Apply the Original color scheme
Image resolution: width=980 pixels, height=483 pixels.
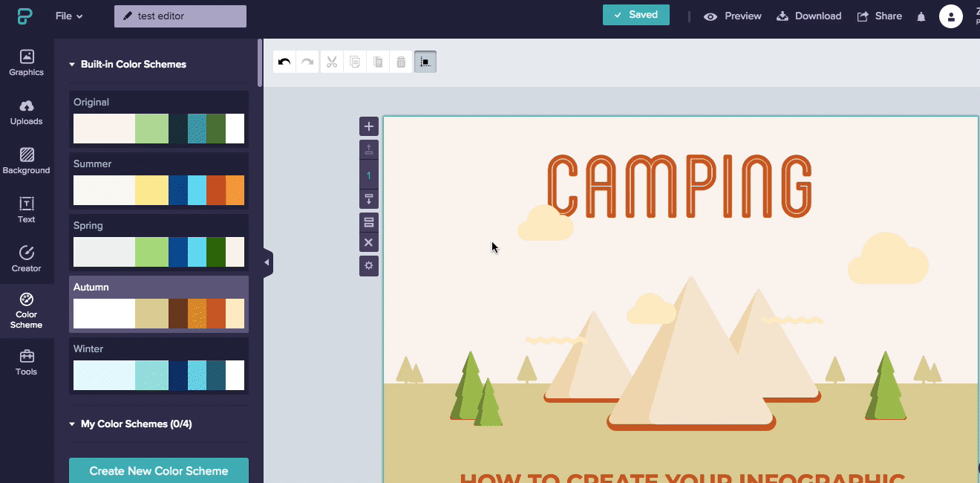coord(159,120)
